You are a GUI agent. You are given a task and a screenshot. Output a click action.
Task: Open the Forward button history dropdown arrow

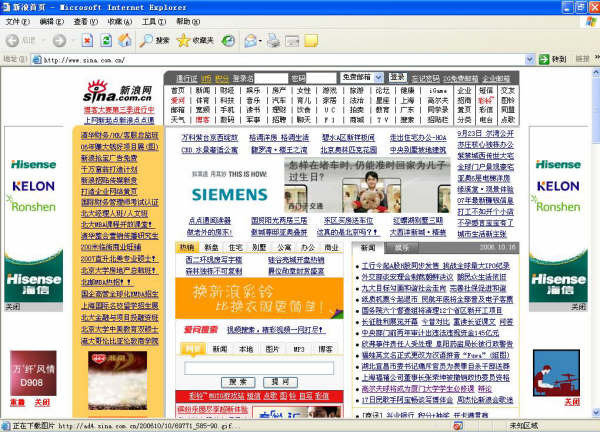pyautogui.click(x=72, y=40)
